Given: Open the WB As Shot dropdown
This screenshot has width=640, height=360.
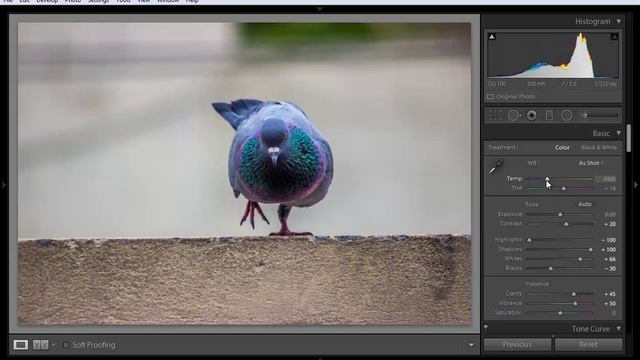Looking at the screenshot, I should tap(591, 163).
